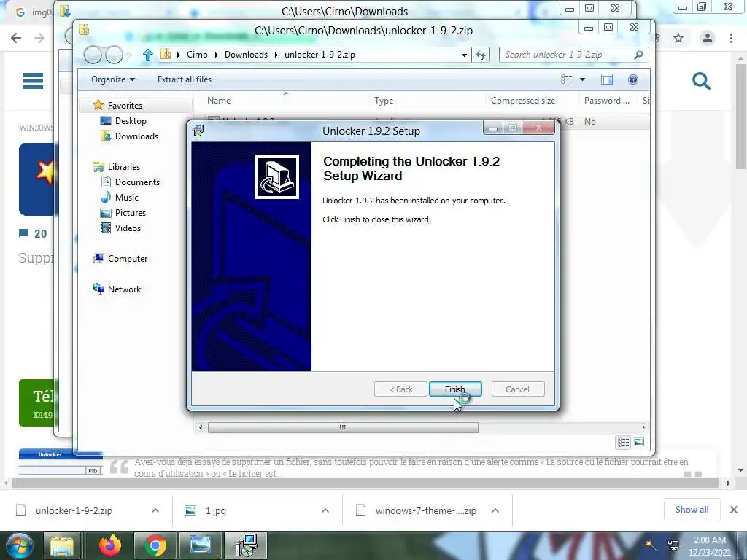The height and width of the screenshot is (560, 747).
Task: Bookmark the page with star icon
Action: [678, 38]
